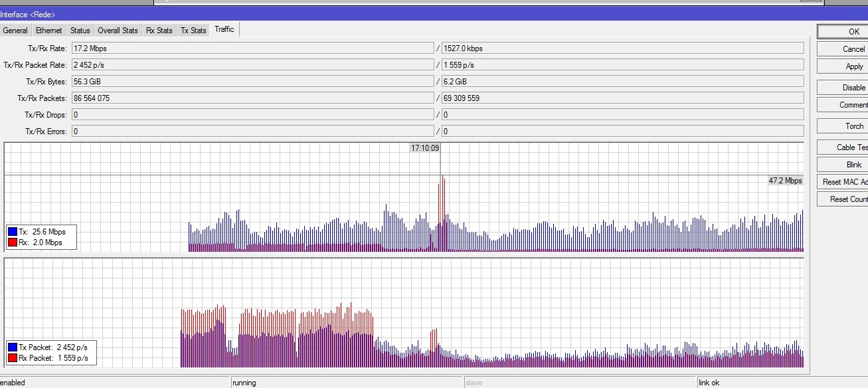Confirm with the OK button
Image resolution: width=868 pixels, height=388 pixels.
pos(842,31)
